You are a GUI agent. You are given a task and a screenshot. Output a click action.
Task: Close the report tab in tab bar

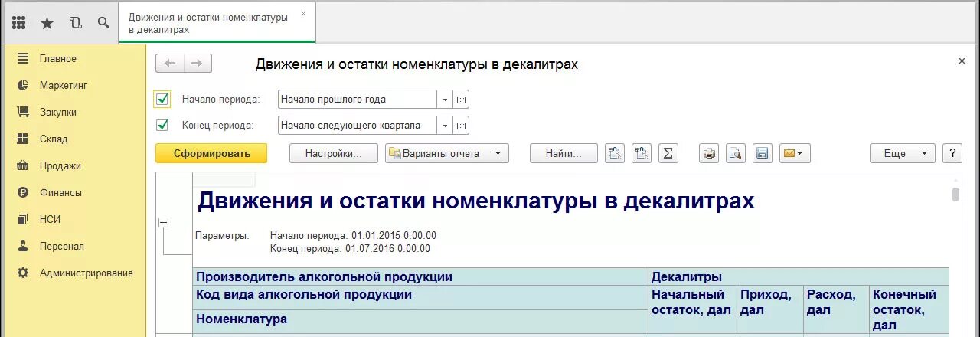click(303, 13)
